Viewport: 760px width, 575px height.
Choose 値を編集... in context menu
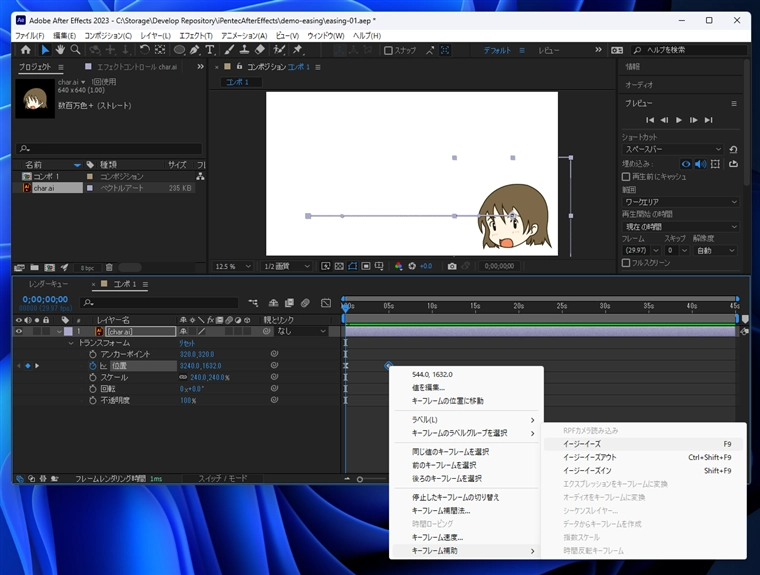(466, 387)
